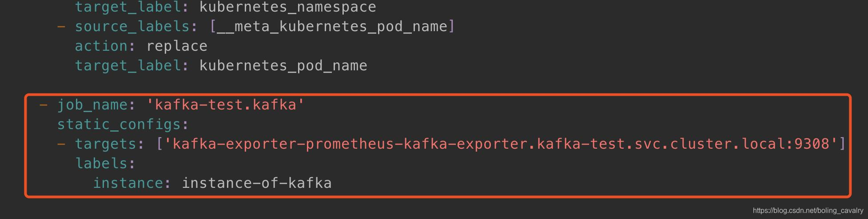Click the instance key

pyautogui.click(x=127, y=183)
